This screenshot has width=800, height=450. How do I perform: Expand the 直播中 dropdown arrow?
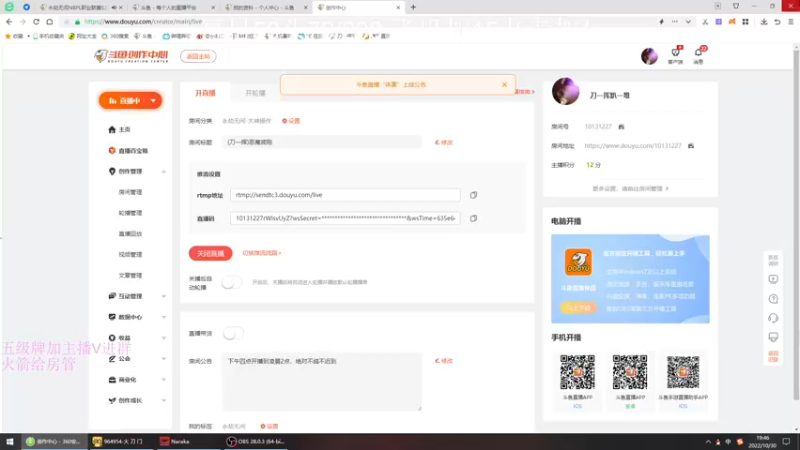153,101
